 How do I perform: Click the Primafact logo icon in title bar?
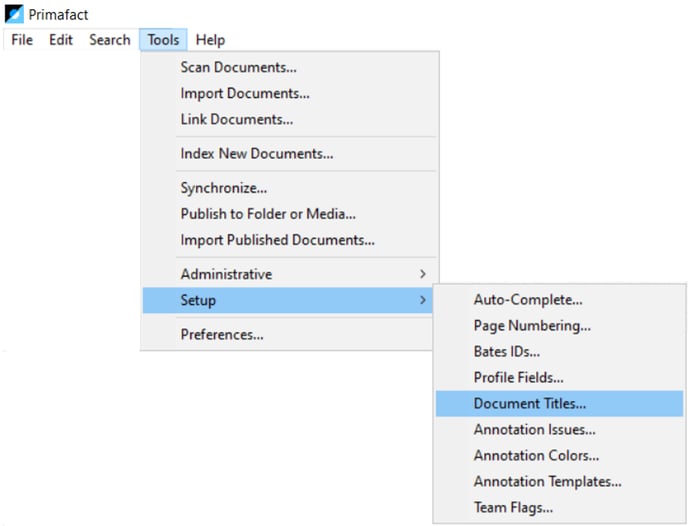click(x=14, y=14)
